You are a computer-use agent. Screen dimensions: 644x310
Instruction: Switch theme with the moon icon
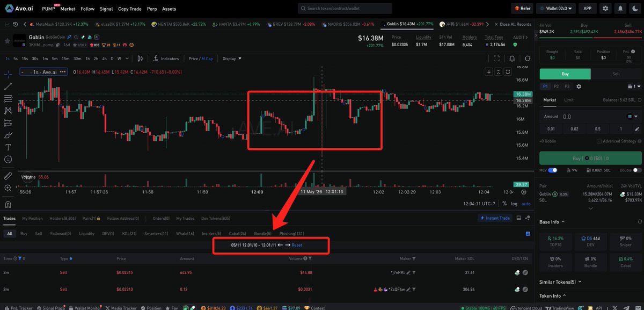pos(635,9)
